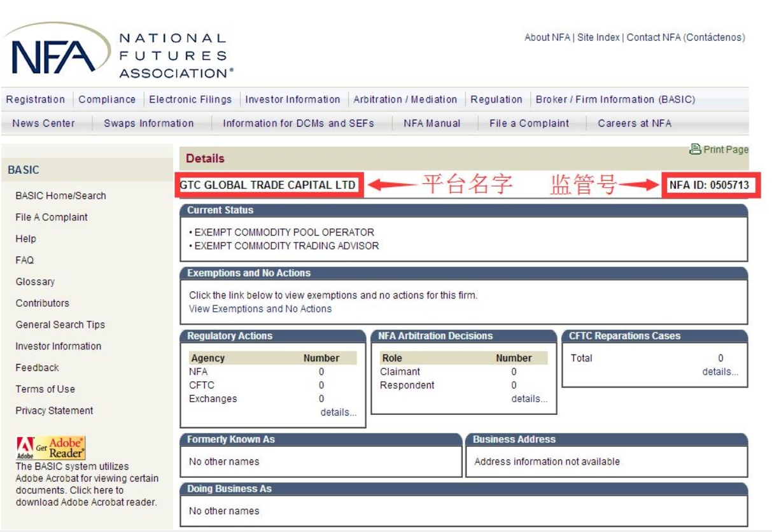Click the Total row in CFTC Reparations
This screenshot has width=772, height=532.
click(654, 358)
